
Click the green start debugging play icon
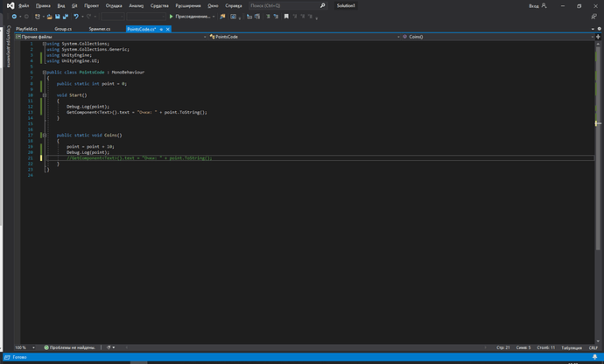click(171, 17)
